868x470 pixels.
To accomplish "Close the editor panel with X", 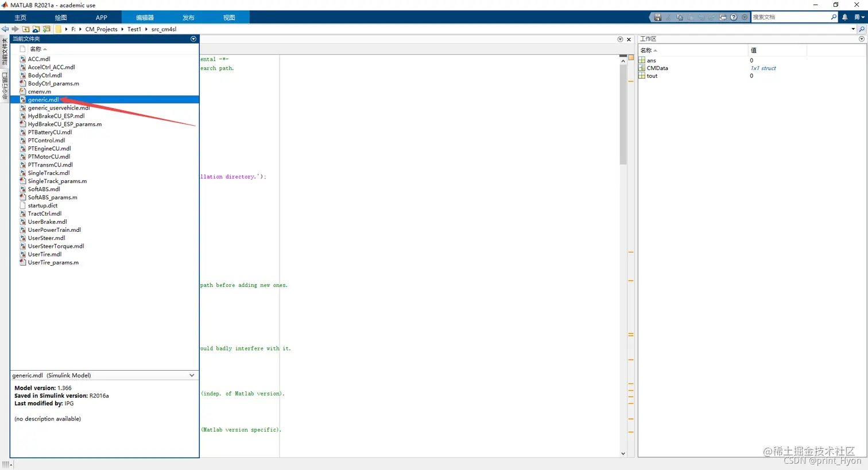I will pos(629,40).
